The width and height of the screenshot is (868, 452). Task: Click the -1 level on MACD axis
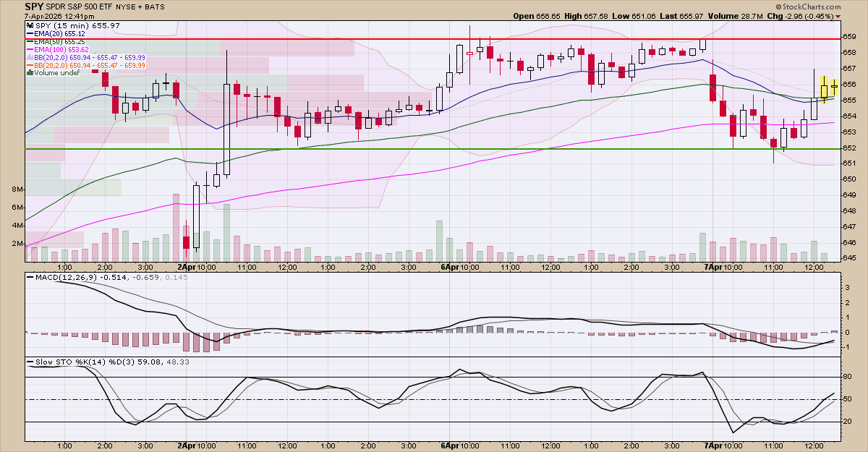point(846,347)
